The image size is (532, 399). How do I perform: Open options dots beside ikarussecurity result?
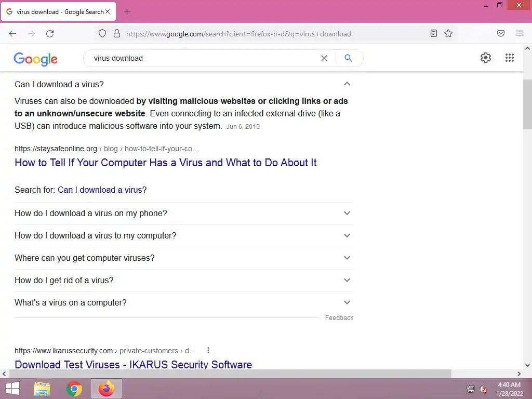pos(208,350)
